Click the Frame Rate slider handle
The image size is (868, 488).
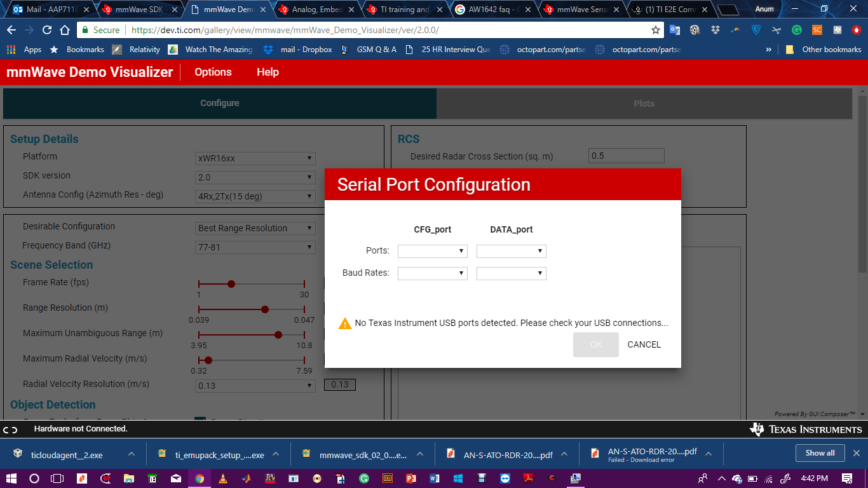pos(231,284)
